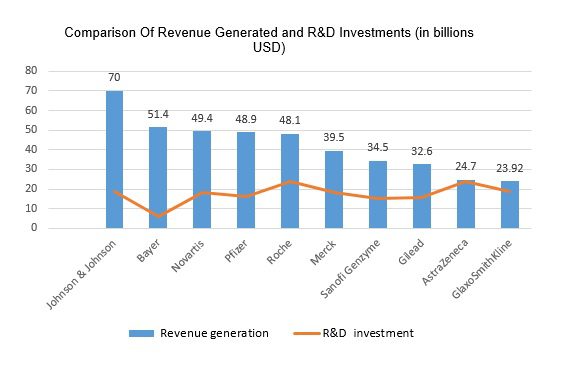Click the 'AstraZeneca' axis label

445,262
